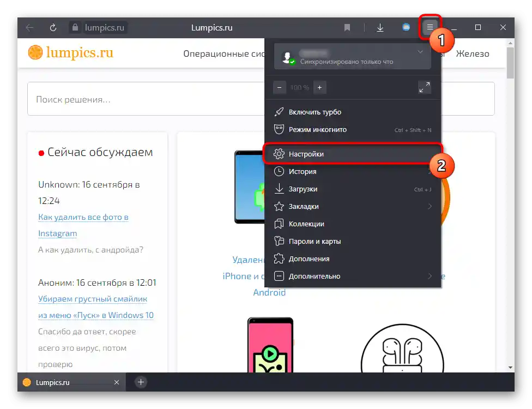
Task: Open a new tab with plus button
Action: (x=141, y=382)
